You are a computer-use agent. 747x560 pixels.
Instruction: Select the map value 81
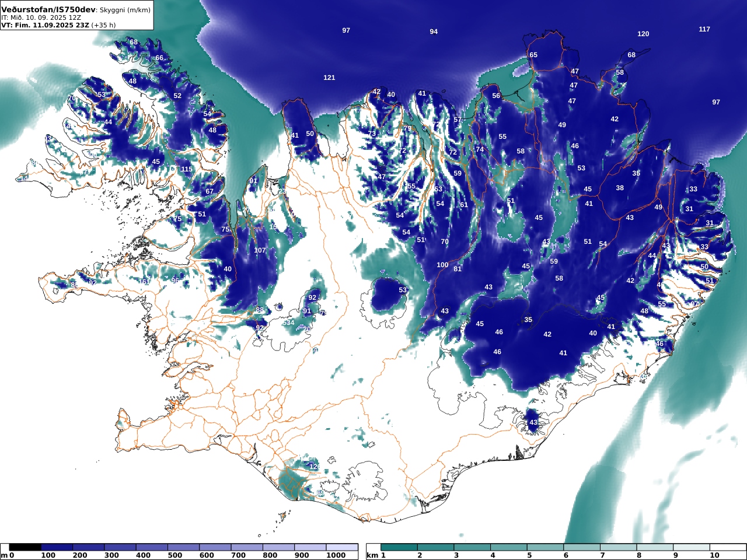(x=458, y=269)
